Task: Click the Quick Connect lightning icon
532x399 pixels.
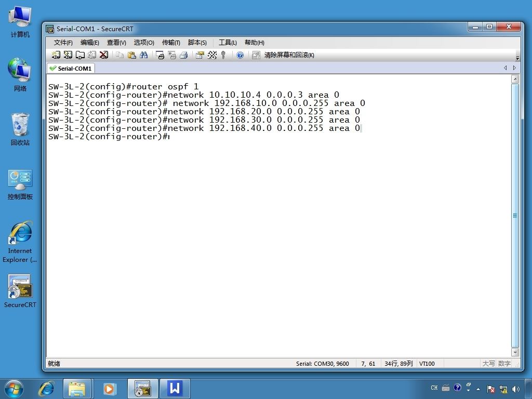Action: pyautogui.click(x=68, y=55)
